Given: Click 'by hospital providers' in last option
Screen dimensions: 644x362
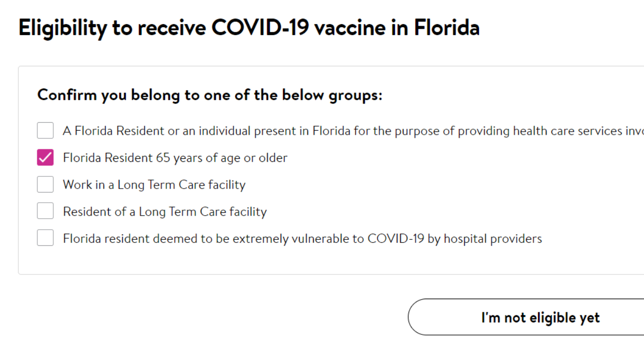Looking at the screenshot, I should tap(485, 238).
